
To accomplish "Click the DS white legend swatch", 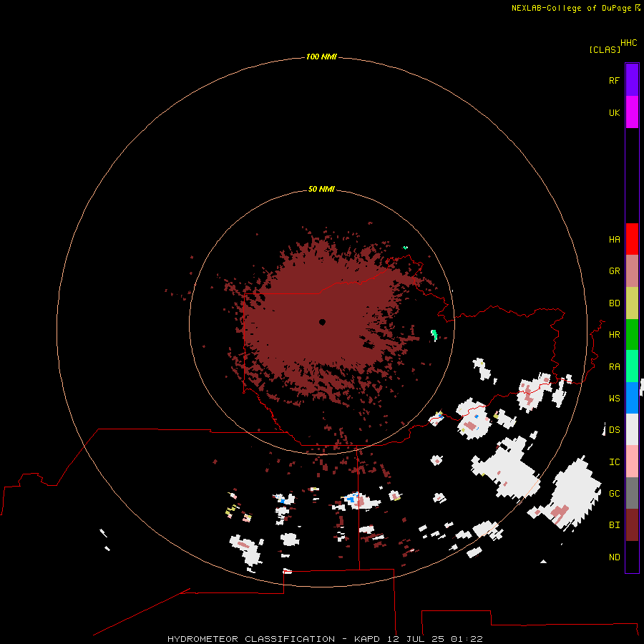I will (x=632, y=429).
